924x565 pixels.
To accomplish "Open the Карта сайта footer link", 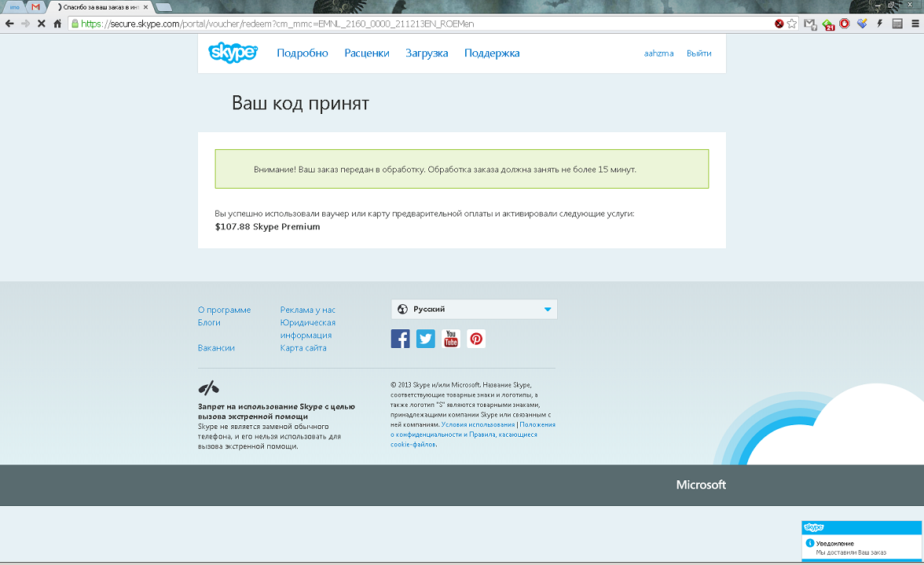I will (303, 348).
